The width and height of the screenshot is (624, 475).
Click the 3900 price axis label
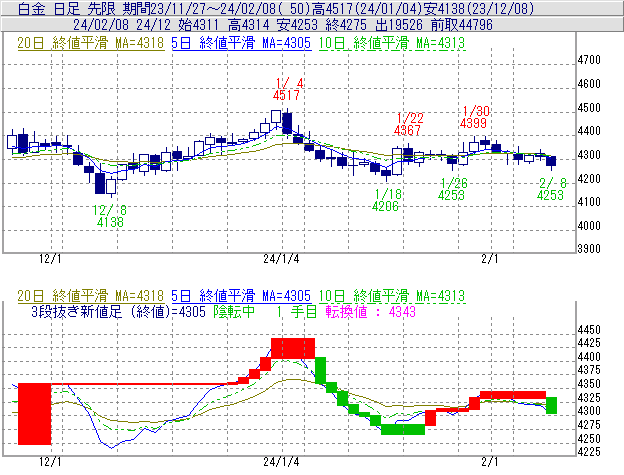pyautogui.click(x=589, y=249)
